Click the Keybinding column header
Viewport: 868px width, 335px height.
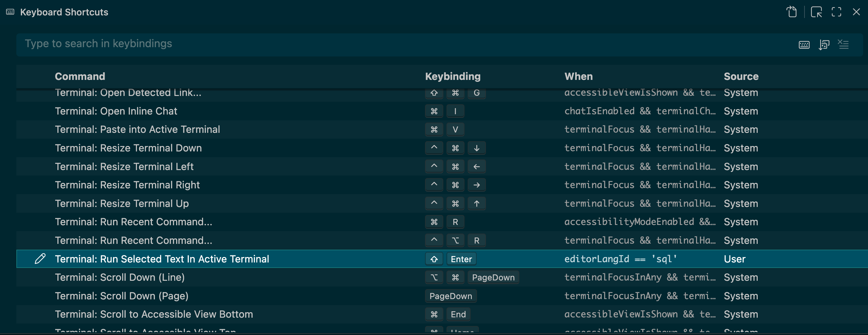(x=453, y=76)
